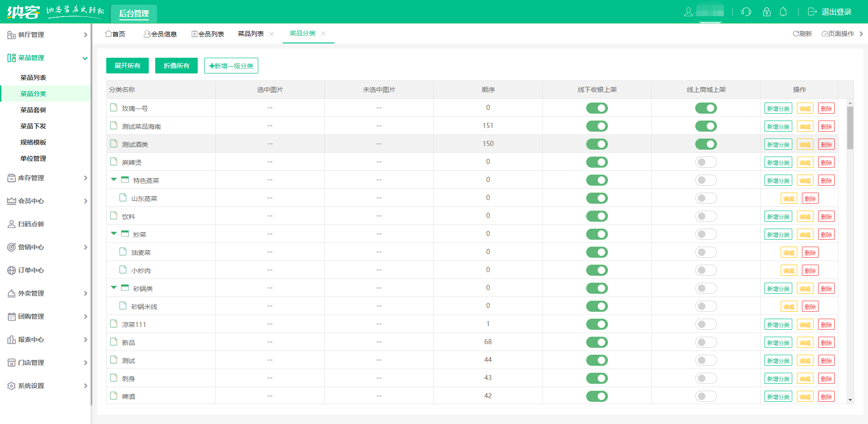Click the refresh icon in tab bar
868x424 pixels.
[796, 34]
